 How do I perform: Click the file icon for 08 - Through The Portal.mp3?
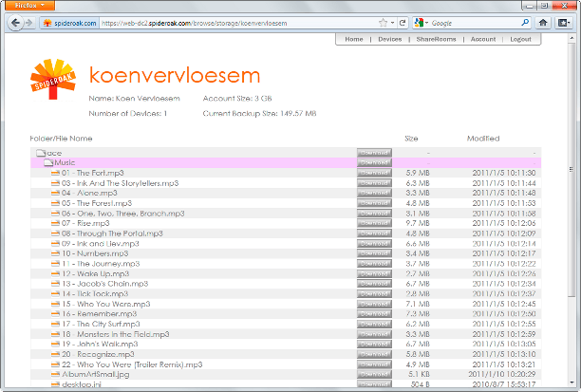(55, 233)
